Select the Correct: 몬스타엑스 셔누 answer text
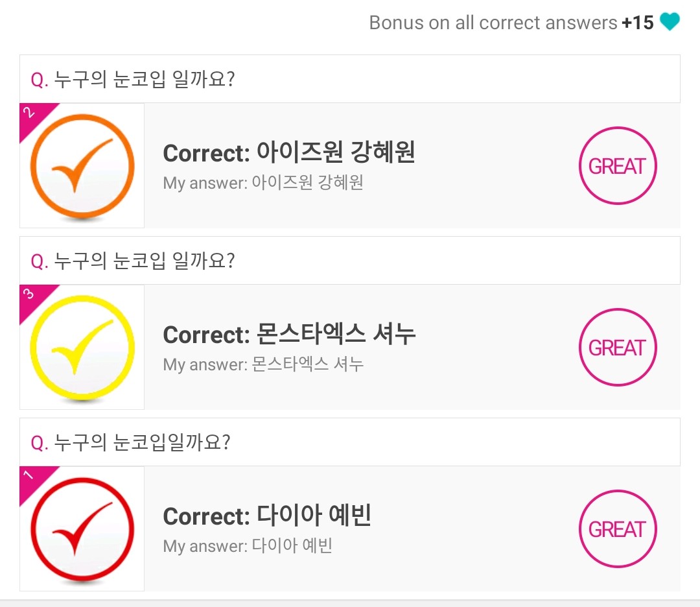The height and width of the screenshot is (607, 700). [289, 335]
